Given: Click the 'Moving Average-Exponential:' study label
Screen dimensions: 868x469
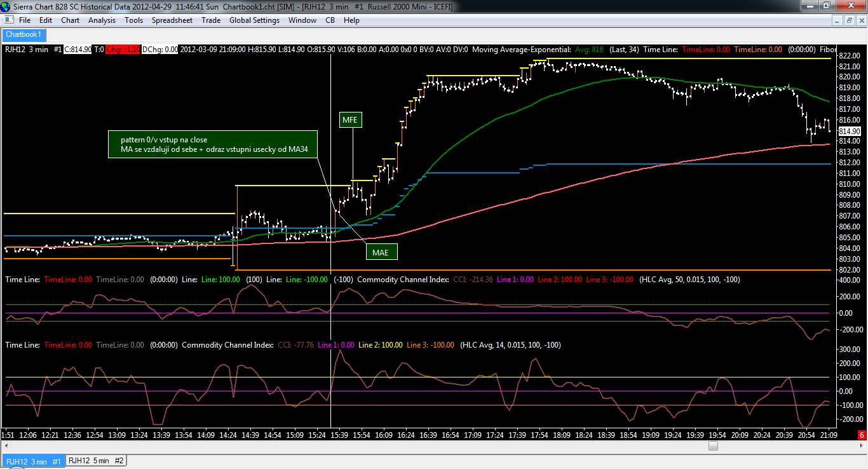Looking at the screenshot, I should point(522,49).
